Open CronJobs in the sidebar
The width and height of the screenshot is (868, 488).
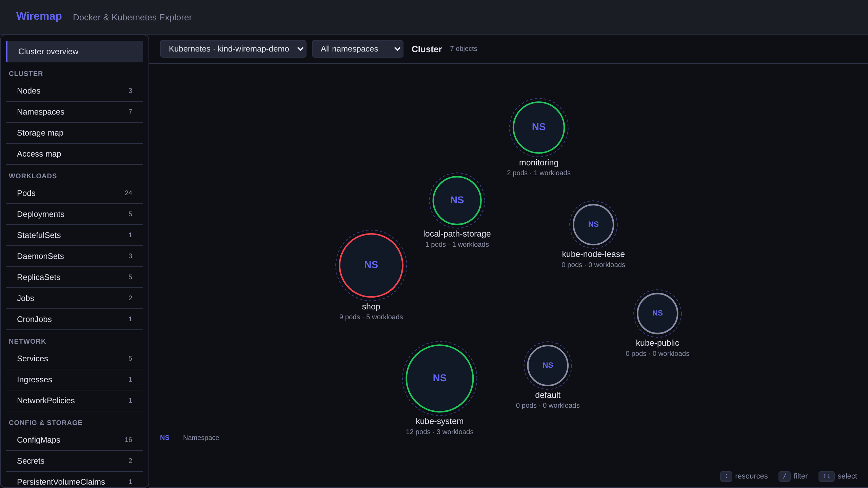coord(75,319)
